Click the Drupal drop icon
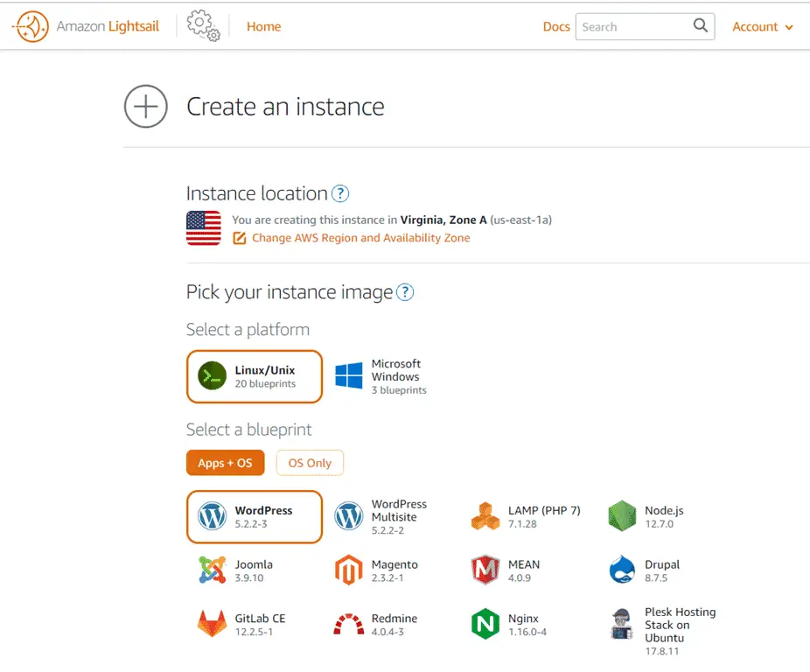 pyautogui.click(x=622, y=570)
